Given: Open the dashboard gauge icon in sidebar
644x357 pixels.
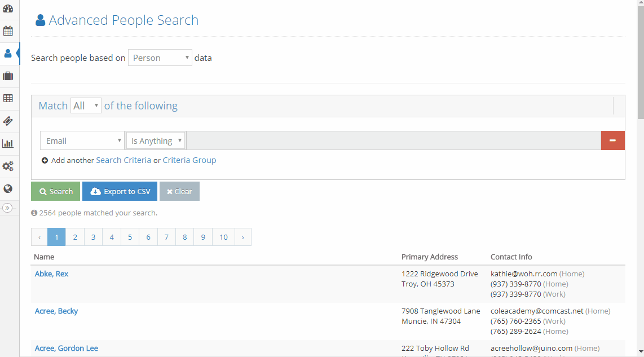Looking at the screenshot, I should pos(8,8).
